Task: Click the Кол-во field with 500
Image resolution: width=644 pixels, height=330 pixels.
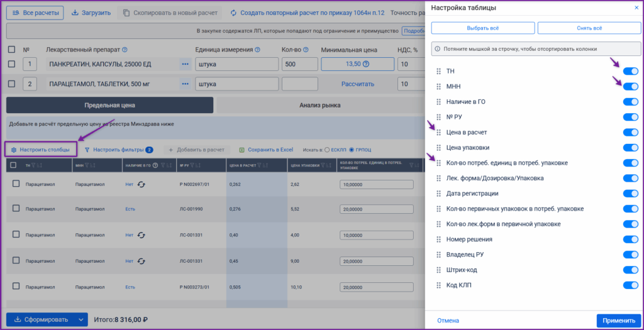Action: 300,64
